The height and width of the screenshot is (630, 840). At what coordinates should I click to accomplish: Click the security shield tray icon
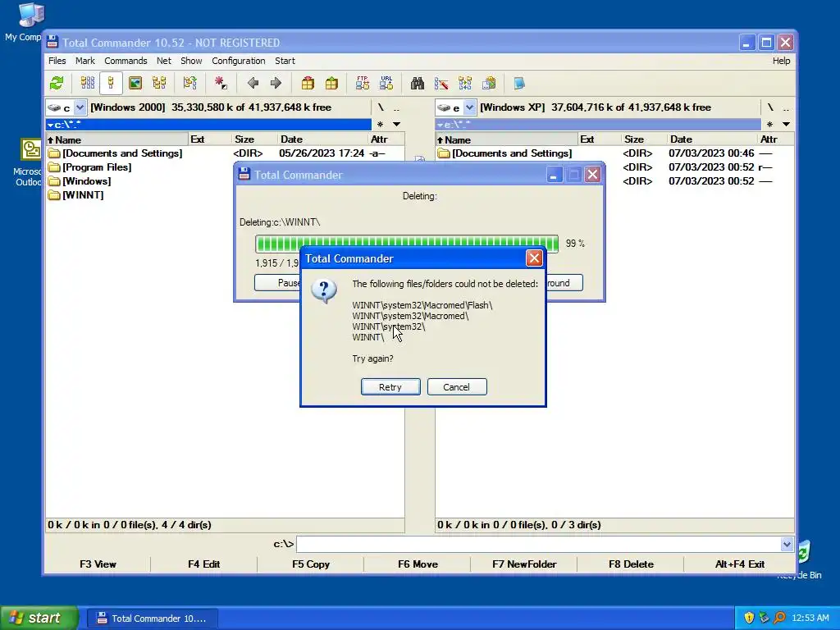pyautogui.click(x=749, y=618)
